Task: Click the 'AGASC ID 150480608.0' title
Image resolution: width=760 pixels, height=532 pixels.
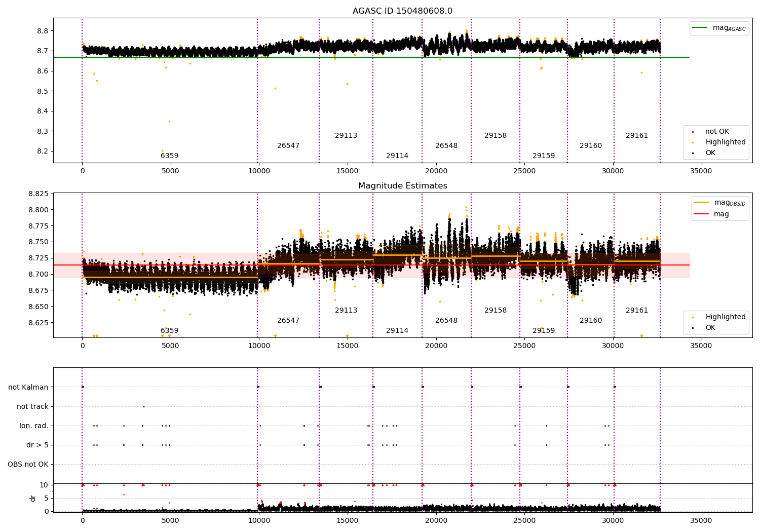Action: click(x=403, y=11)
